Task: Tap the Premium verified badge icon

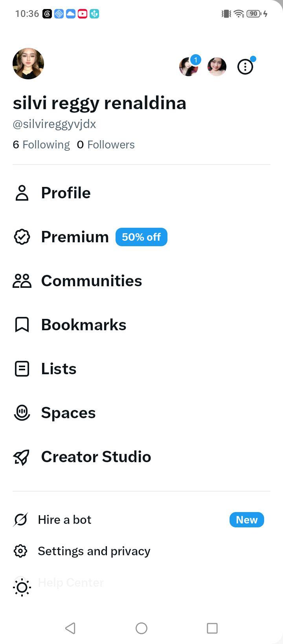Action: pos(22,237)
